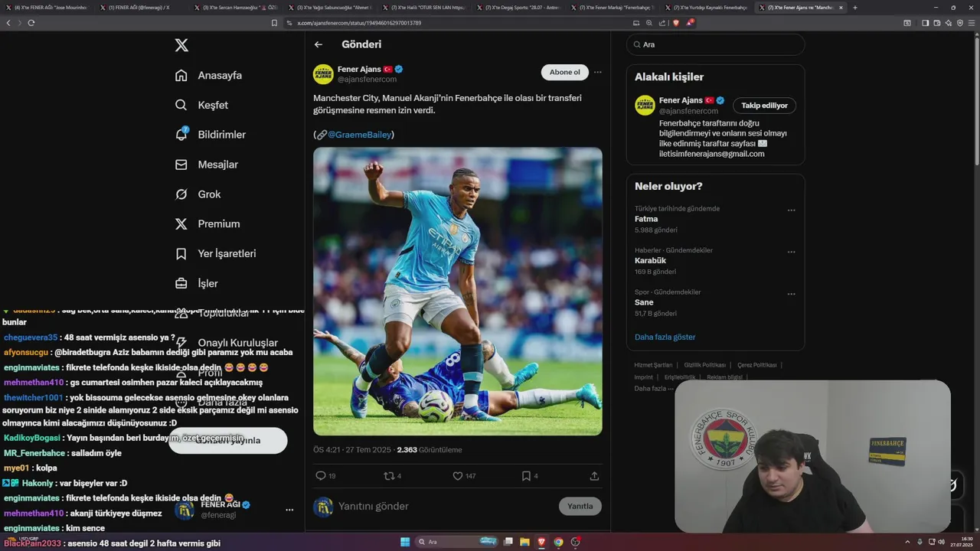Click Brave shield icon in address bar
The image size is (980, 551).
click(675, 23)
